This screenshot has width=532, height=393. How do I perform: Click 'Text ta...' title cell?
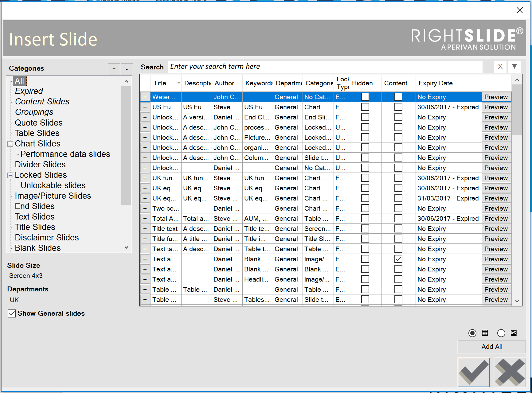point(166,249)
